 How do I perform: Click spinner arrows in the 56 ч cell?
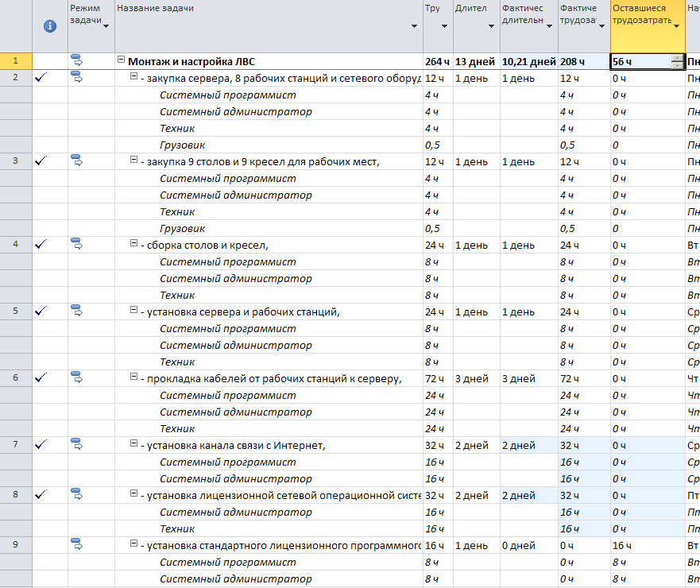point(677,62)
